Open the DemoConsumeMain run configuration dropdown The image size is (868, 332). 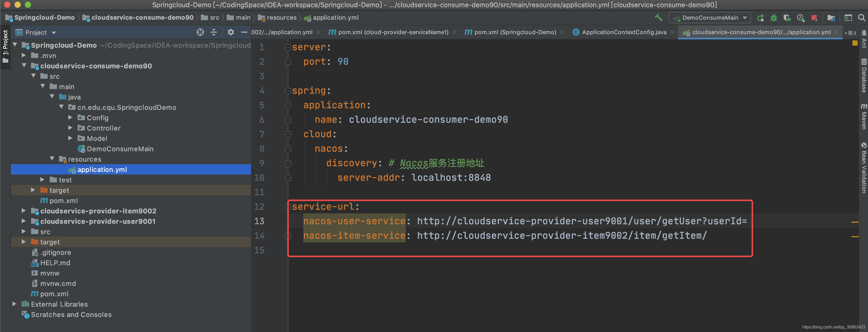(710, 18)
